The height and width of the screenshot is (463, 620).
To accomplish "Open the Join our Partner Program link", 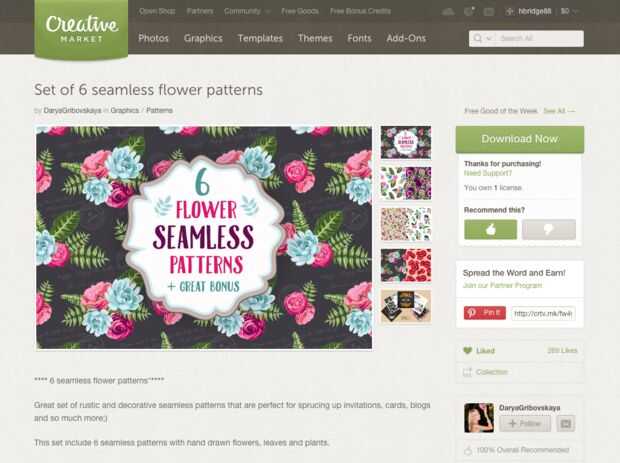I will [502, 285].
